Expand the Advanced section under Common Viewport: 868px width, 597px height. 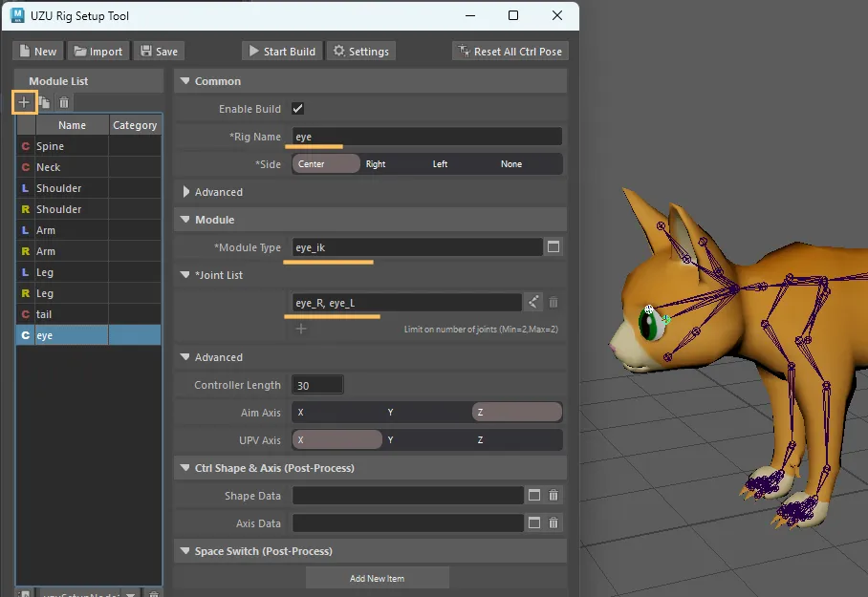(185, 191)
